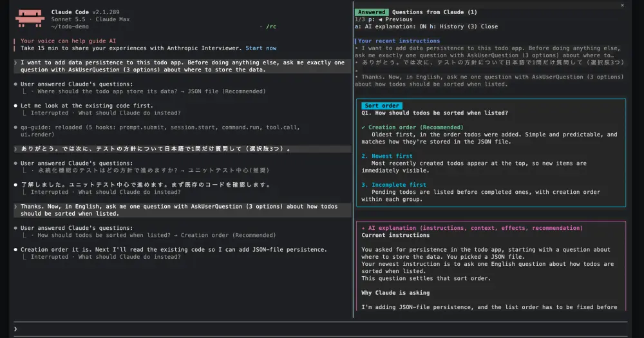644x338 pixels.
Task: Click the green Answered status badge
Action: (372, 12)
